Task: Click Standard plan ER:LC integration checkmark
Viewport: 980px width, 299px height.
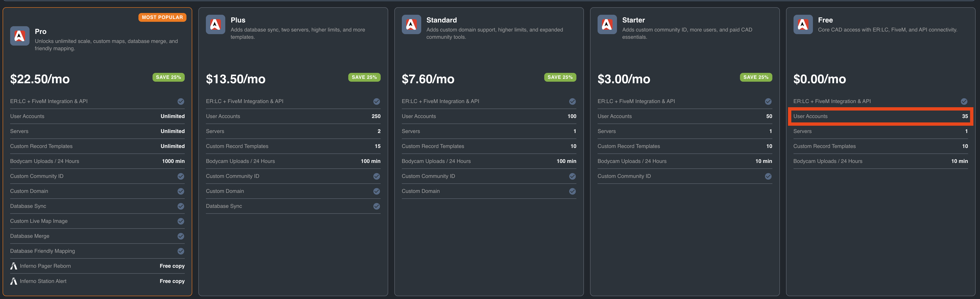Action: 572,102
